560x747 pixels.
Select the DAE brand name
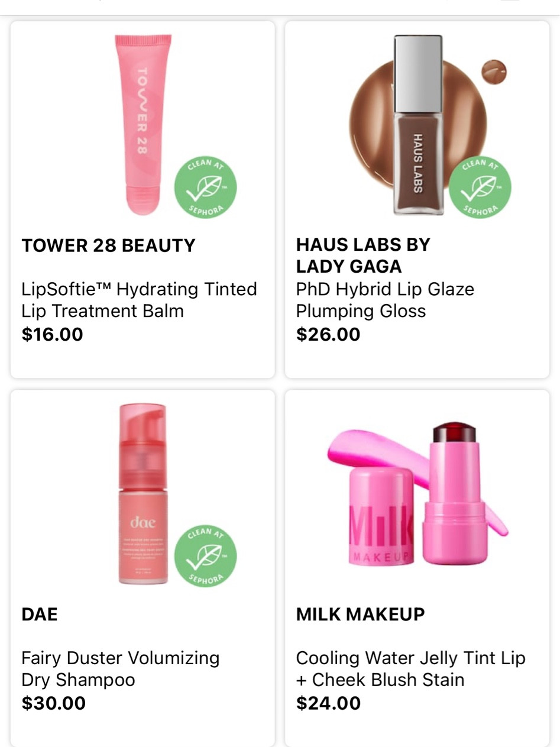coord(40,615)
